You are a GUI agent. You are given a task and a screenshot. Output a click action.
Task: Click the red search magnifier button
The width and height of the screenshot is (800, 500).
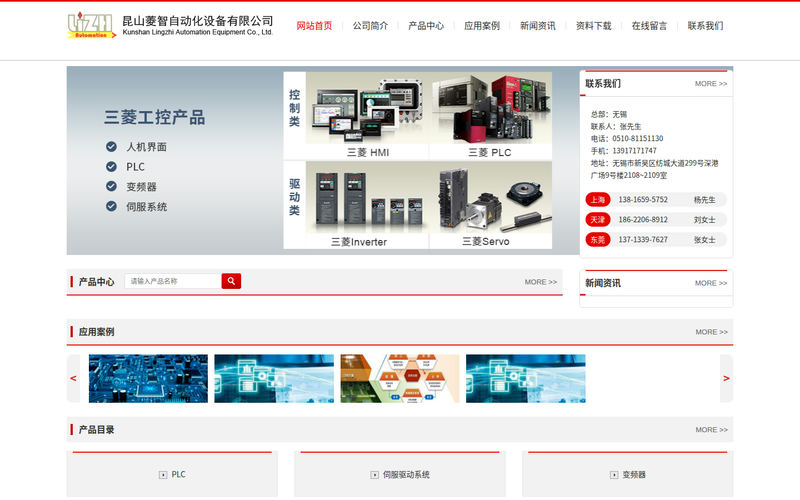tap(231, 281)
